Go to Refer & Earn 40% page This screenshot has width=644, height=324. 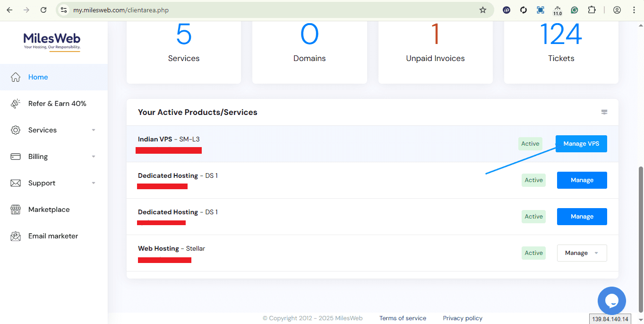(57, 104)
